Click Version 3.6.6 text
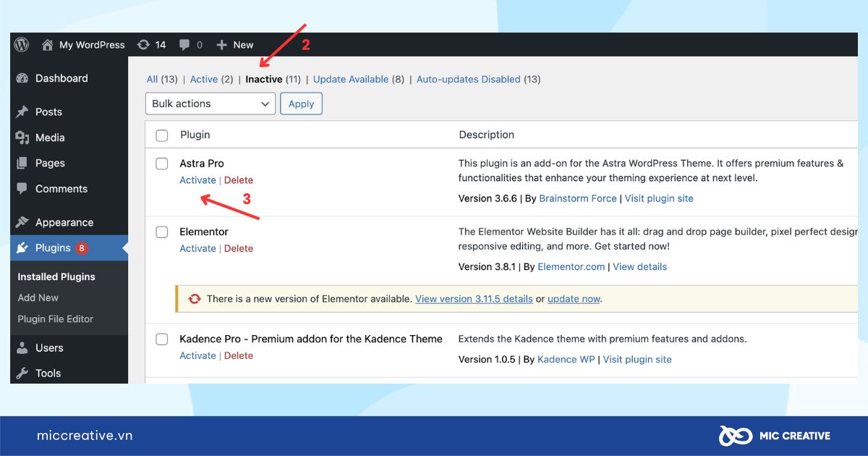 [488, 198]
